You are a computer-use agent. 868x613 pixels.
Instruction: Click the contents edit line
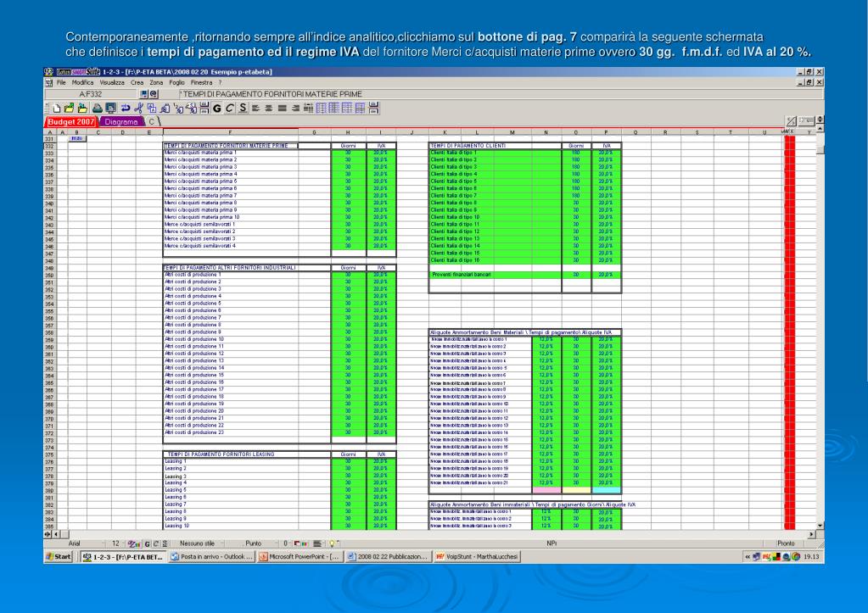501,94
